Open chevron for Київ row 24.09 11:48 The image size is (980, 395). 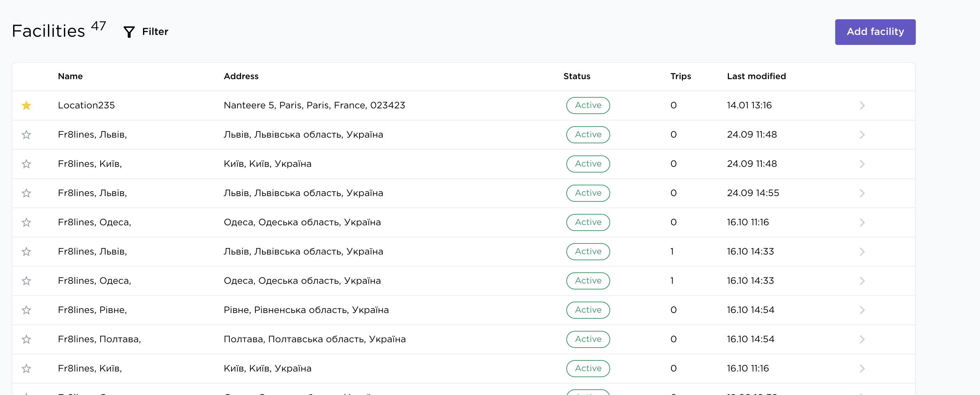(x=862, y=164)
